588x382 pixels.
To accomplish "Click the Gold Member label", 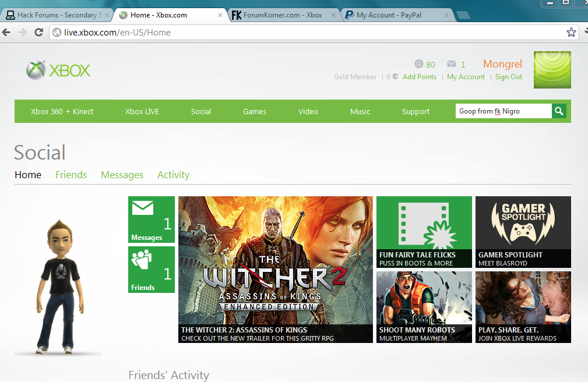I will tap(355, 77).
